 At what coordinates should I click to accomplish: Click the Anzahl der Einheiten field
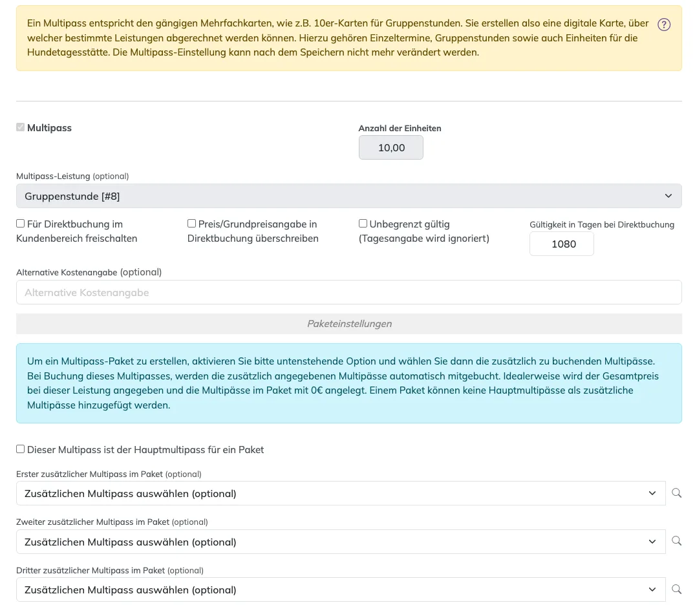tap(391, 147)
